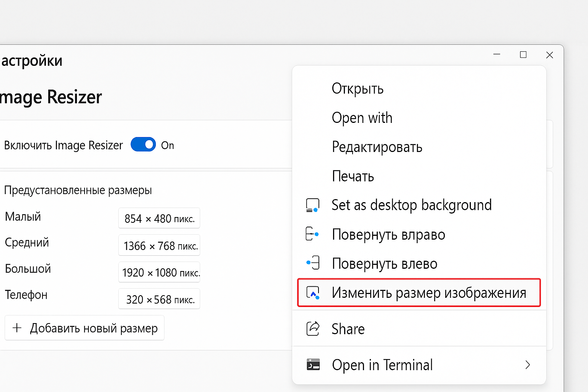Choose Изменить размер изображения from the menu
The width and height of the screenshot is (588, 392).
(x=430, y=293)
